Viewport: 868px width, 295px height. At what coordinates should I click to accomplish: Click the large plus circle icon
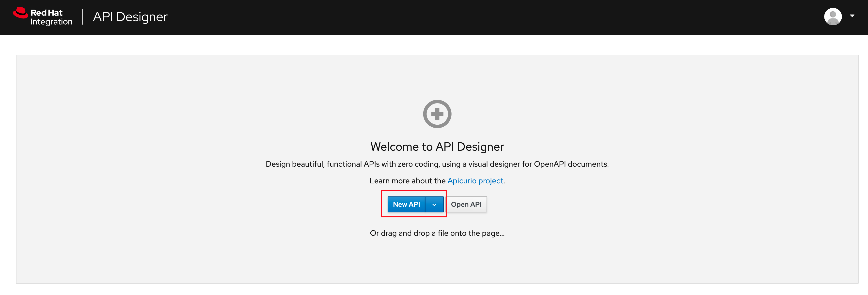[x=437, y=114]
